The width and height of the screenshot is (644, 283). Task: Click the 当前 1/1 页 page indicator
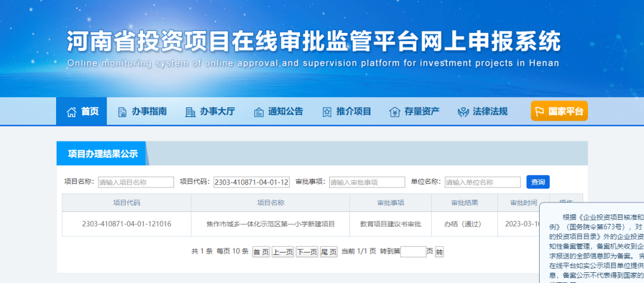[x=358, y=251]
